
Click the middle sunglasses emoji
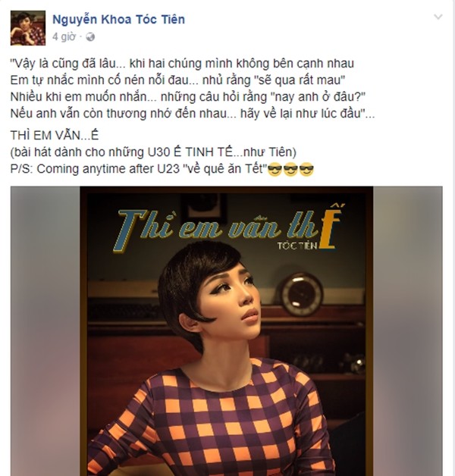[x=290, y=169]
